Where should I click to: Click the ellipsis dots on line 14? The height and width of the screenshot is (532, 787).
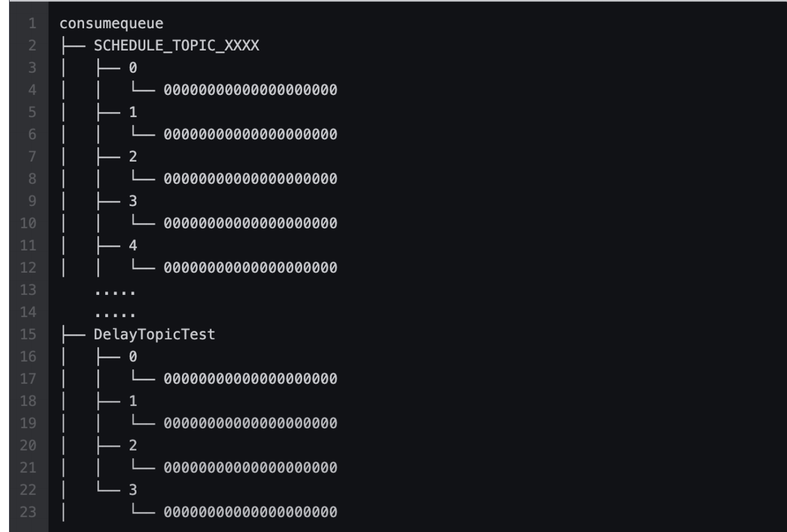tap(114, 313)
